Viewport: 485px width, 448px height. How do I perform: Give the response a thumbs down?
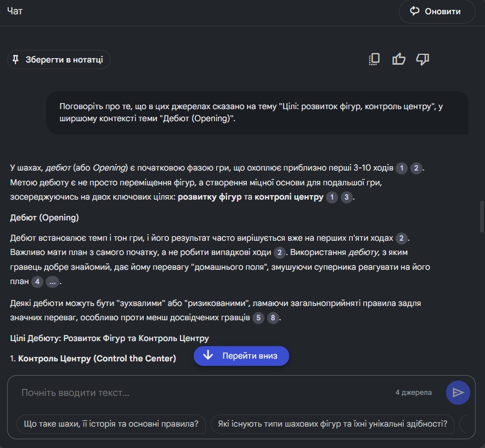(x=422, y=59)
